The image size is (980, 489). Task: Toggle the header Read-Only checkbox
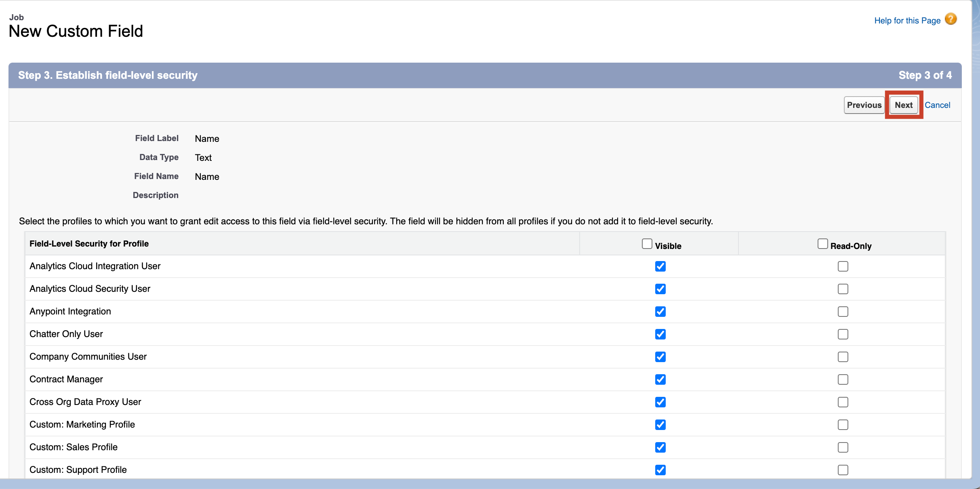(822, 243)
